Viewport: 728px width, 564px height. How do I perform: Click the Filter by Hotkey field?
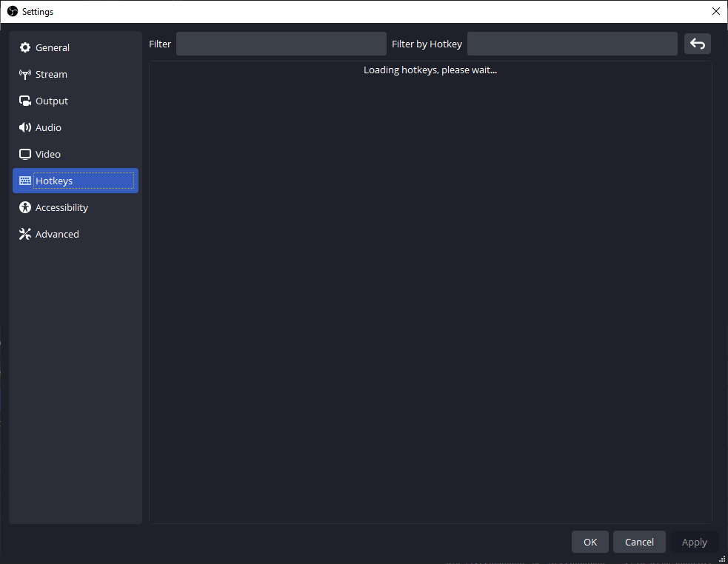coord(572,44)
